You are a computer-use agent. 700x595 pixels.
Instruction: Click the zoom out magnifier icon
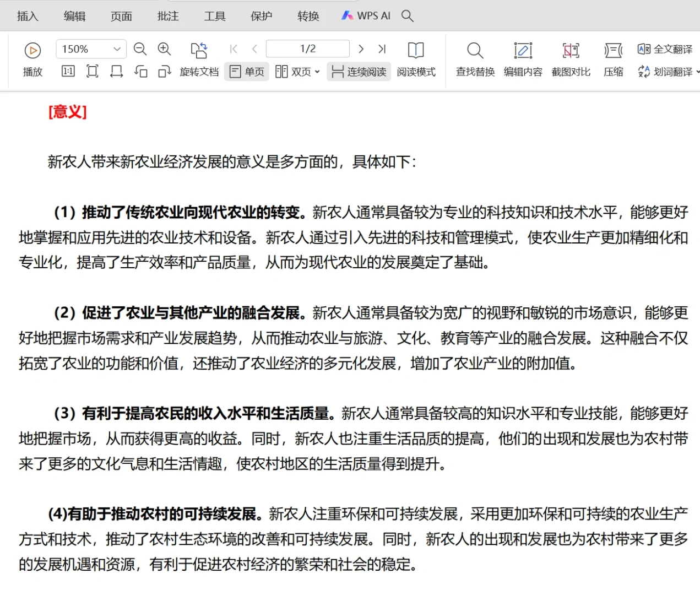point(140,49)
